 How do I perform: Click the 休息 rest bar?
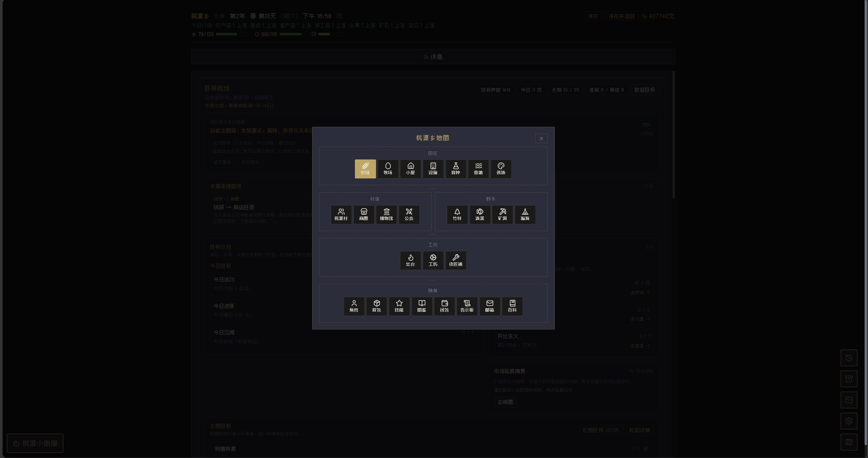tap(433, 57)
